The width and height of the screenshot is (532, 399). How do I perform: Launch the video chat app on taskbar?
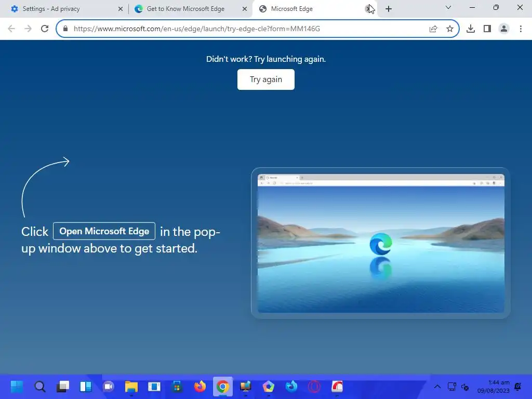pyautogui.click(x=108, y=387)
